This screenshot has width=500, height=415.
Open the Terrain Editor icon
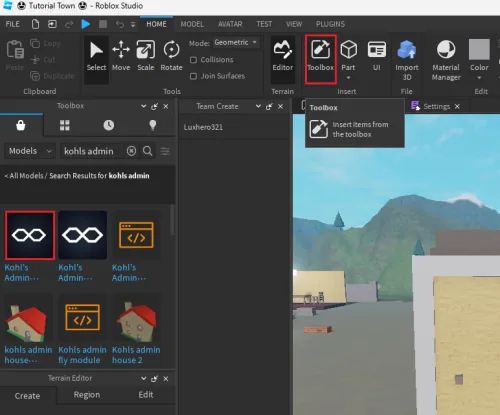(283, 56)
